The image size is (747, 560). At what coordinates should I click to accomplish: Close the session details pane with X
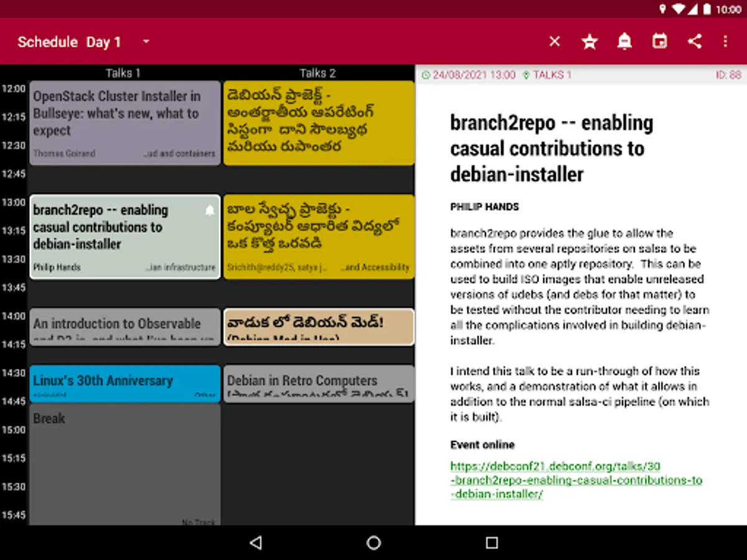pos(555,42)
